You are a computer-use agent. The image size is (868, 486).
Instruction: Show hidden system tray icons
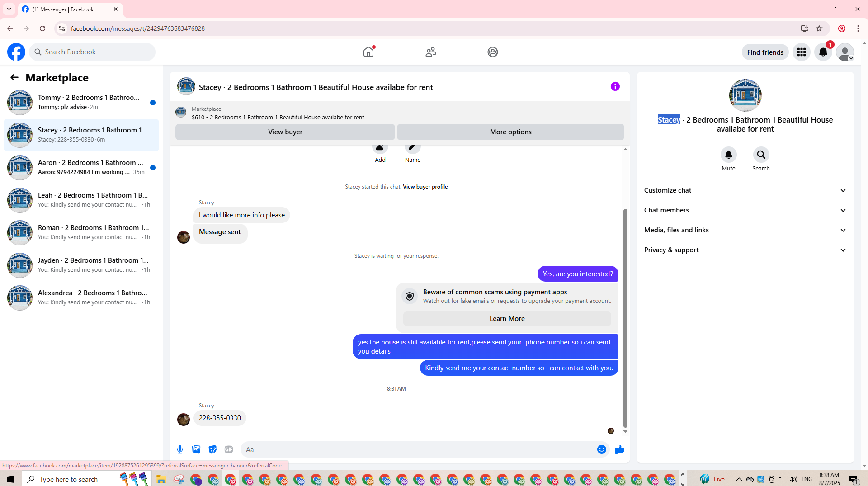click(x=739, y=479)
